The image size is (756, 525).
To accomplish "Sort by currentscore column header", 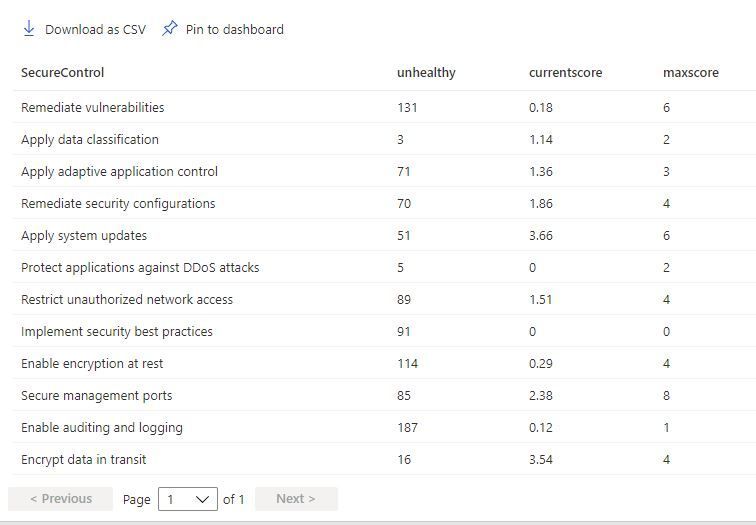I will (566, 73).
